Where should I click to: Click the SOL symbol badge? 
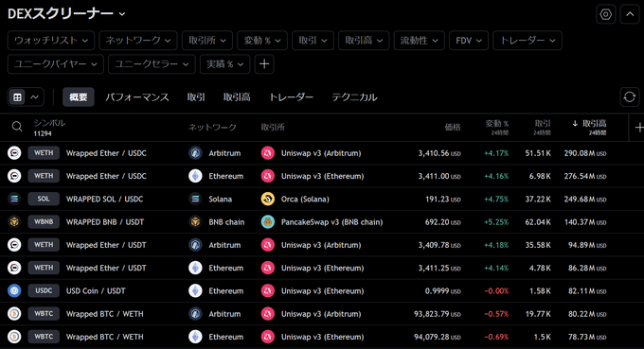44,199
